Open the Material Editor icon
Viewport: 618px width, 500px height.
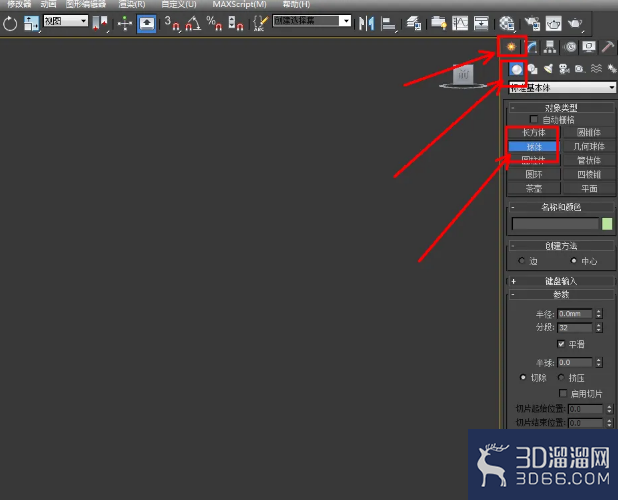point(506,23)
